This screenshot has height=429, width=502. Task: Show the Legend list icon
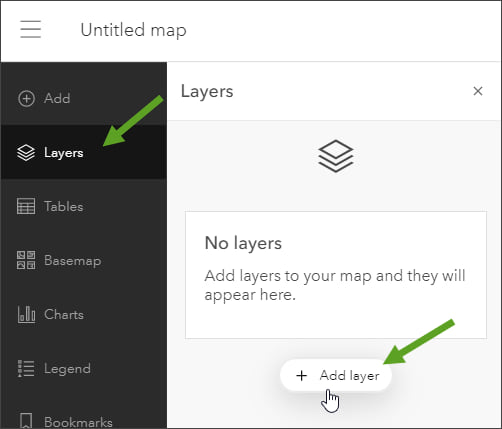coord(26,368)
